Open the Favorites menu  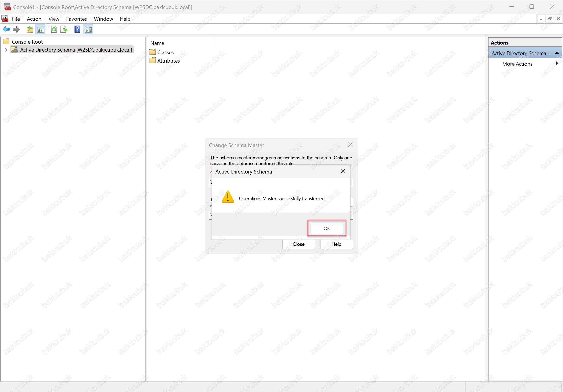click(76, 19)
